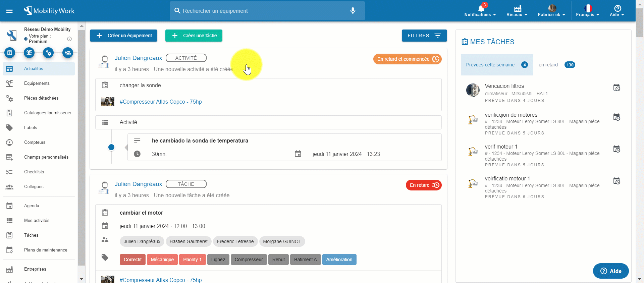
Task: Schedule icon for Vericacion filtros task
Action: click(616, 88)
